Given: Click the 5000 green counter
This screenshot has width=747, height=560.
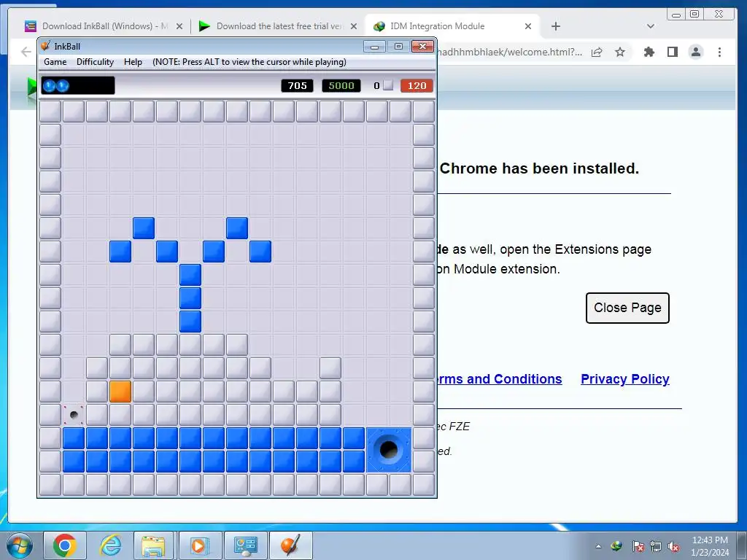Looking at the screenshot, I should [x=341, y=86].
